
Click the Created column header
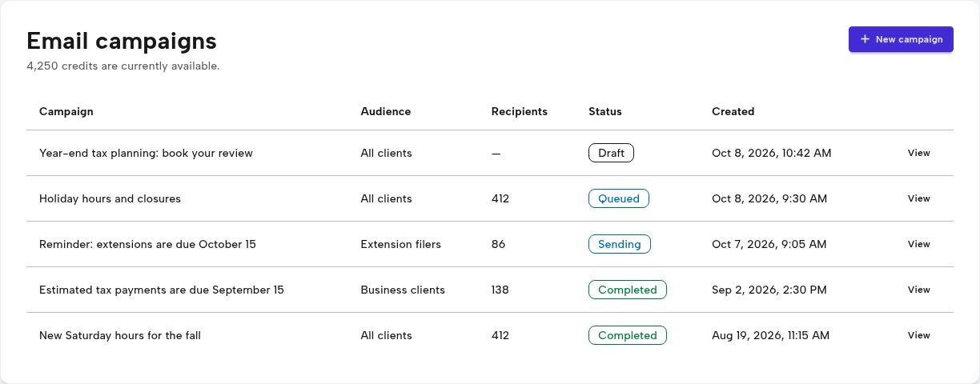pyautogui.click(x=733, y=111)
